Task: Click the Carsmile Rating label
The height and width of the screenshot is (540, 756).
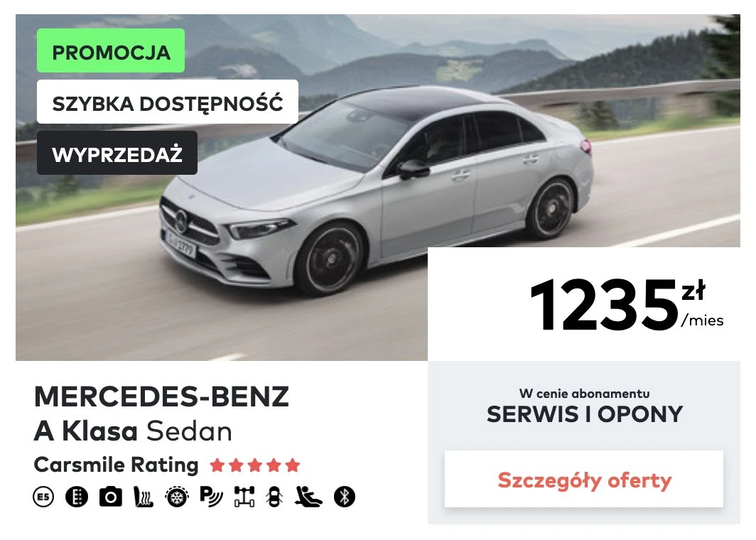Action: (x=117, y=465)
